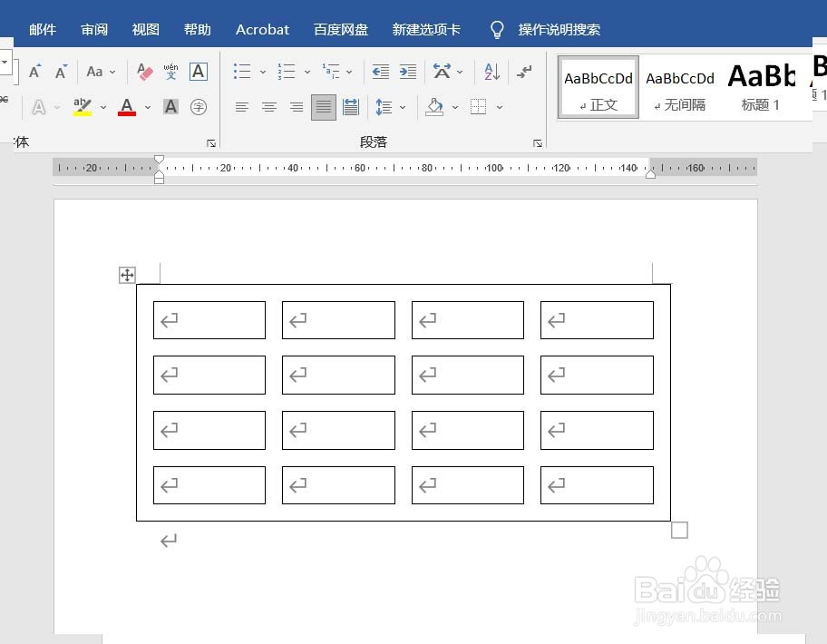
Task: Click the Text Effects outlined A icon
Action: pos(38,107)
